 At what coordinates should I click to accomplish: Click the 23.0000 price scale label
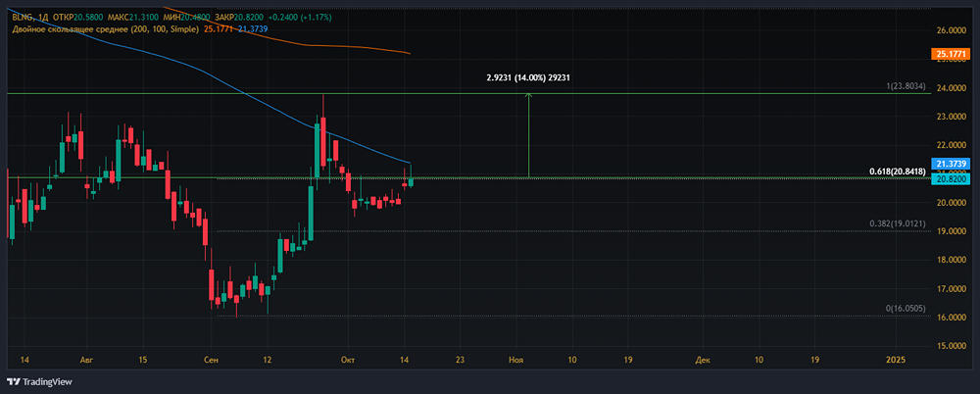950,117
